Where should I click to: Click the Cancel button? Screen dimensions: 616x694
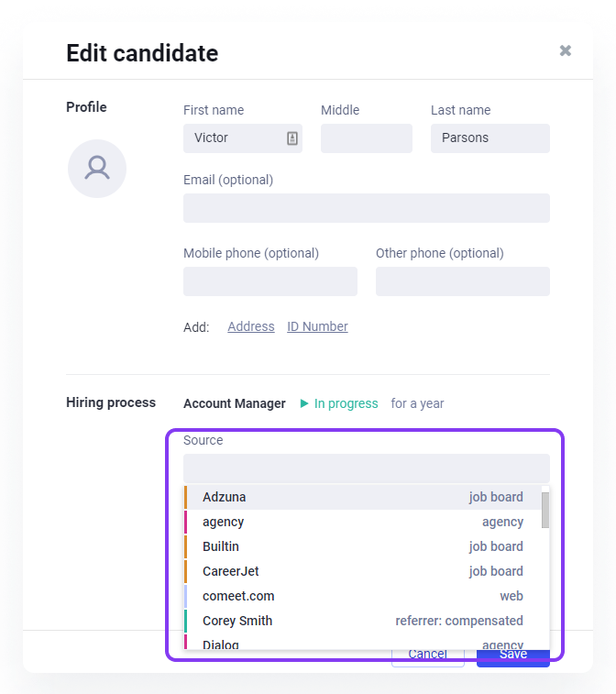(x=427, y=655)
